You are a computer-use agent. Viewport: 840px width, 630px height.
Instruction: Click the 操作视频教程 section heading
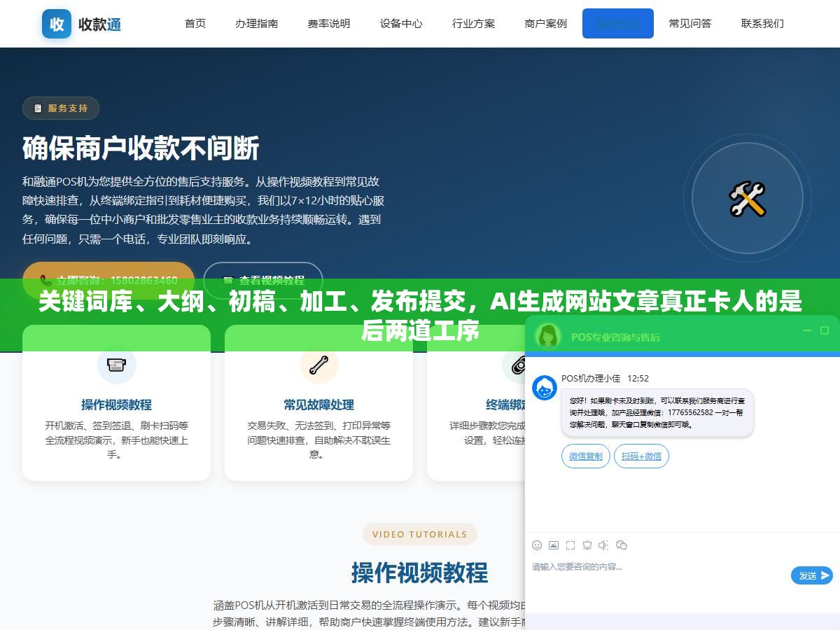point(419,573)
